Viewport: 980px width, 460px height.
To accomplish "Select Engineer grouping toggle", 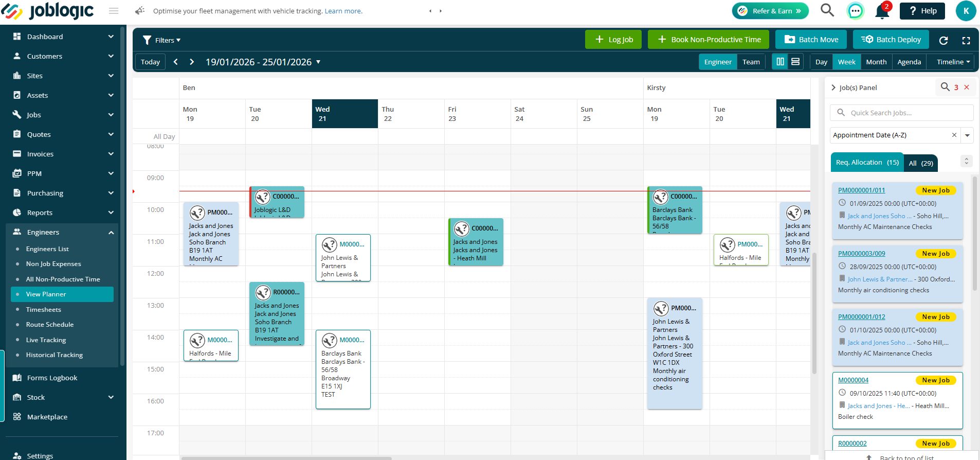I will coord(718,62).
